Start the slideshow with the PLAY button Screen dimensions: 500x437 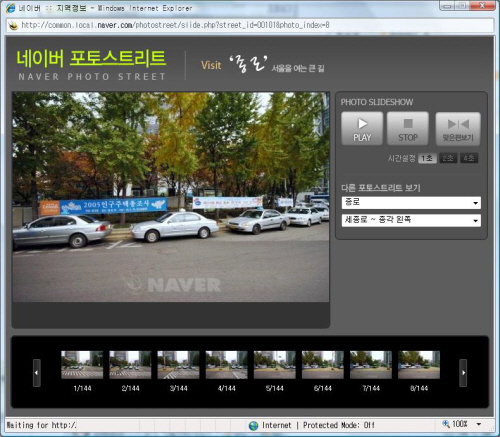[x=362, y=129]
